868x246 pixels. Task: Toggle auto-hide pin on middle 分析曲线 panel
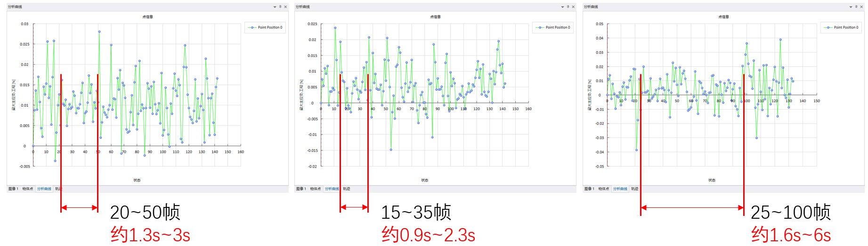pyautogui.click(x=568, y=7)
